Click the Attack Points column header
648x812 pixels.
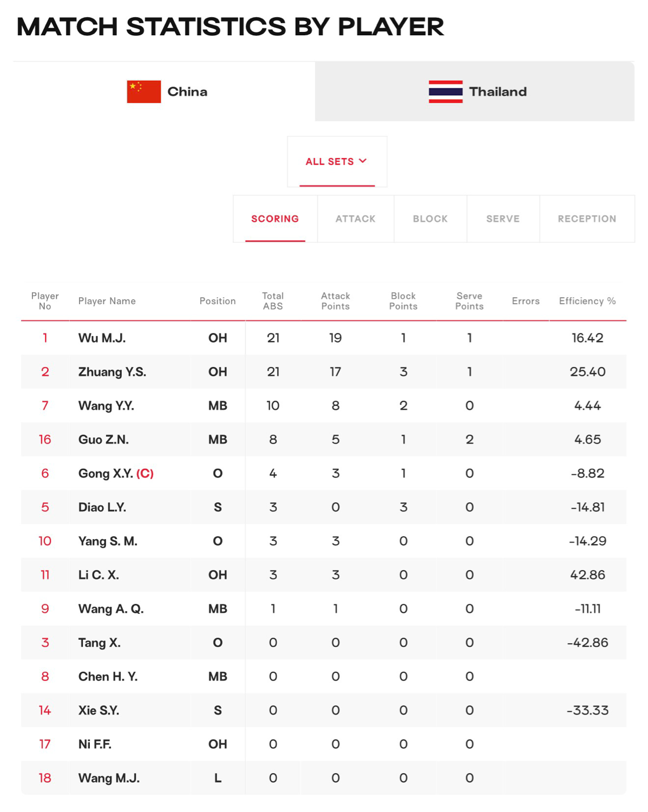coord(336,301)
